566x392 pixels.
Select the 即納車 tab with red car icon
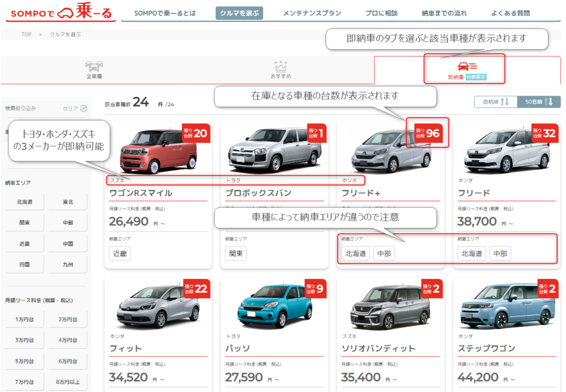[x=467, y=70]
